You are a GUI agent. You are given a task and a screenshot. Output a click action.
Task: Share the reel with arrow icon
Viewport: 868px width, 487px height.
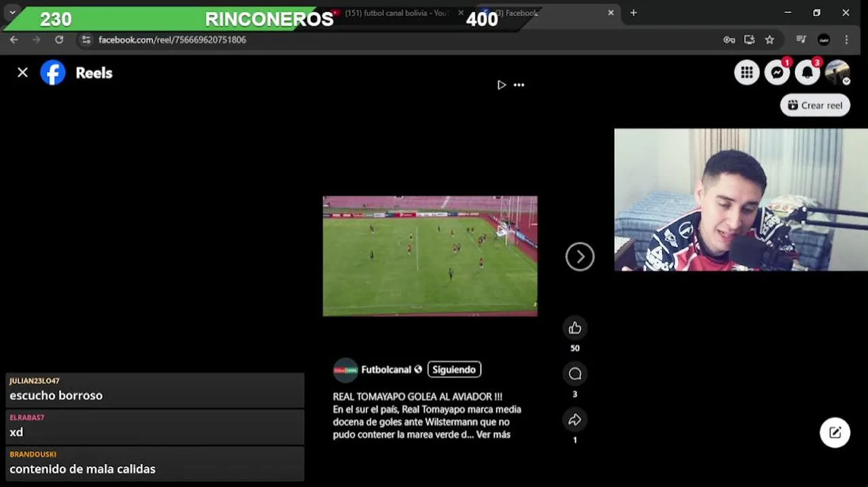click(575, 419)
